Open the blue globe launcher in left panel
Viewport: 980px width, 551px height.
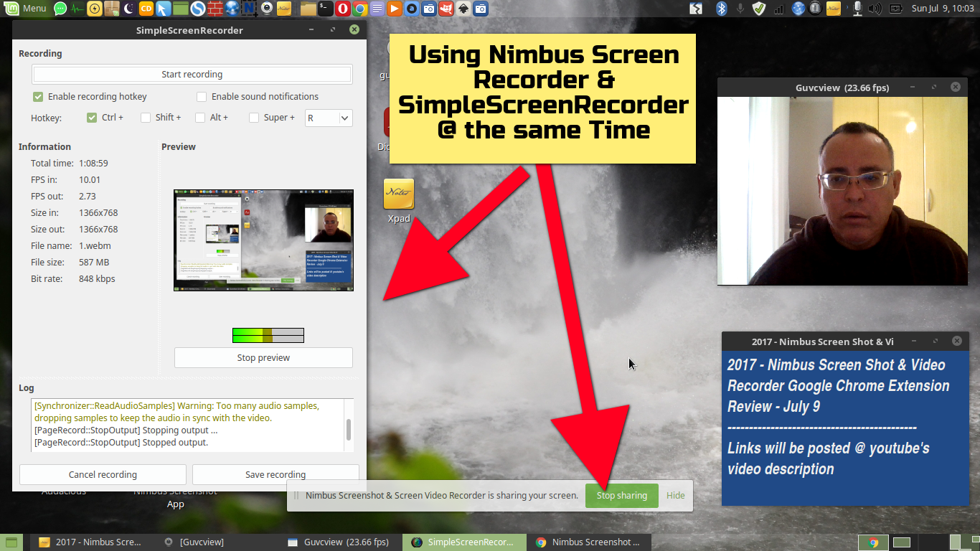click(x=232, y=9)
